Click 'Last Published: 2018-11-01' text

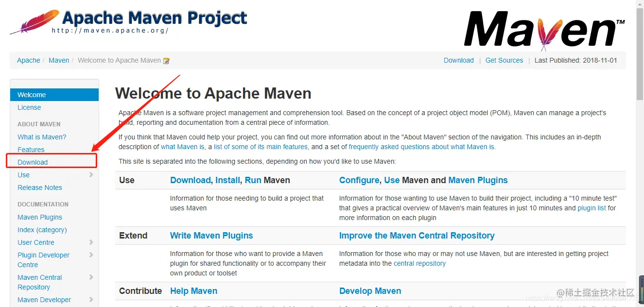click(x=576, y=60)
